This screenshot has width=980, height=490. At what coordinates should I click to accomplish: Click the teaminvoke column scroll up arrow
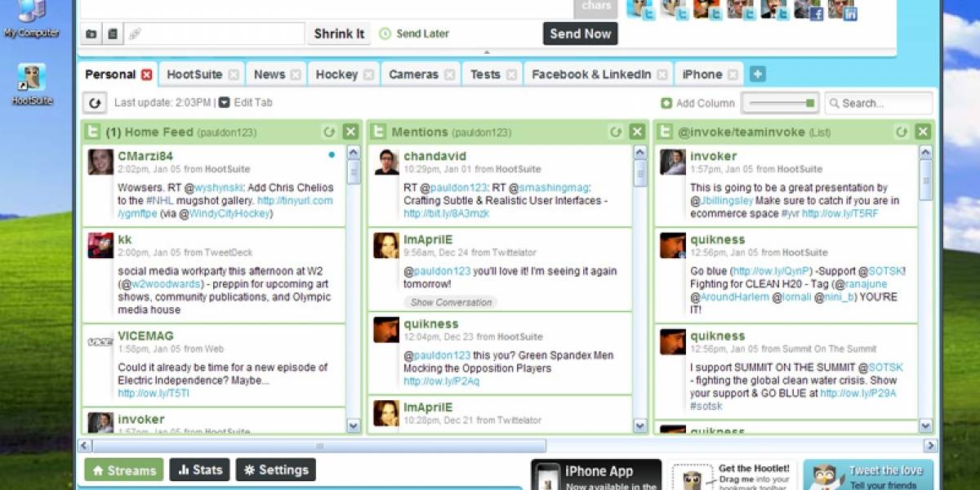pyautogui.click(x=925, y=152)
